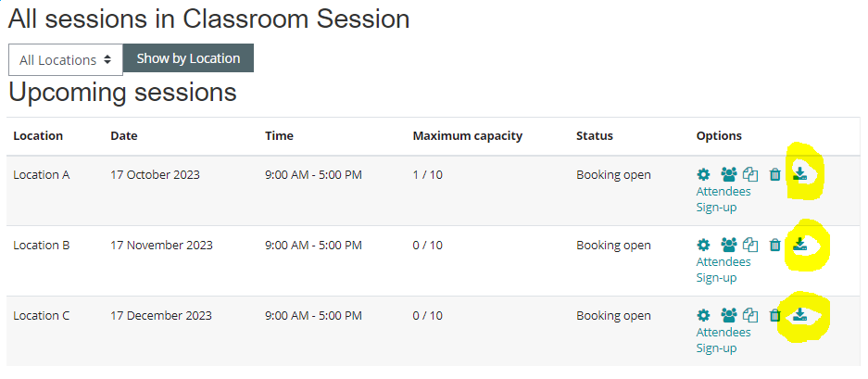Click Sign-up link for Location A
Viewport: 868px width, 379px height.
(x=716, y=208)
